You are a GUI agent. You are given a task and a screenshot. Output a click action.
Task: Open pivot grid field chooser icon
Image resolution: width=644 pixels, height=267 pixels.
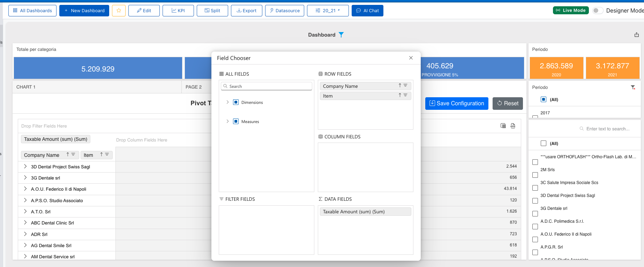click(503, 126)
